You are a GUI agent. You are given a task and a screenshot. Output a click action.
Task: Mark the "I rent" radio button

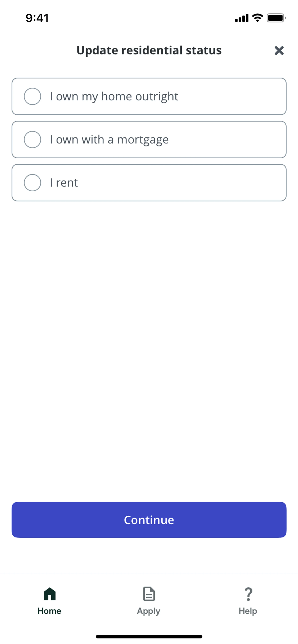33,183
